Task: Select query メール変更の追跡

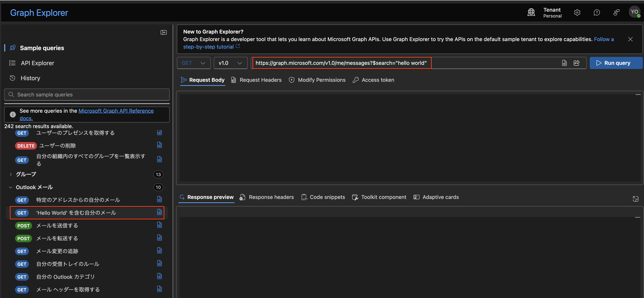Action: (57, 251)
